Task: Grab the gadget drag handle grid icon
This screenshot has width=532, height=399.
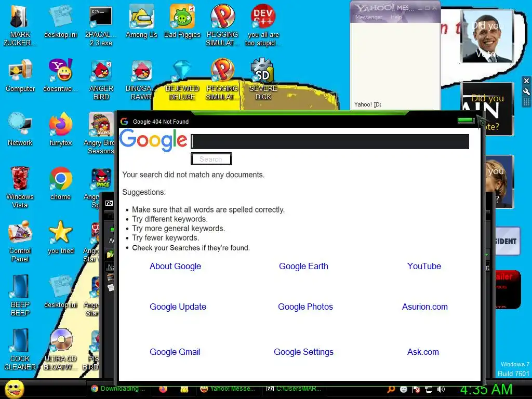Action: coord(526,102)
